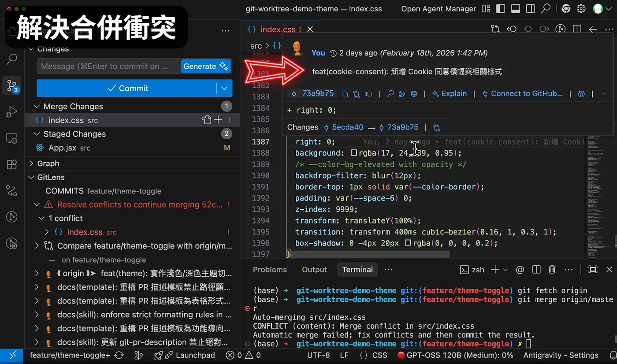
Task: Maximize the panel size icon
Action: 593,270
